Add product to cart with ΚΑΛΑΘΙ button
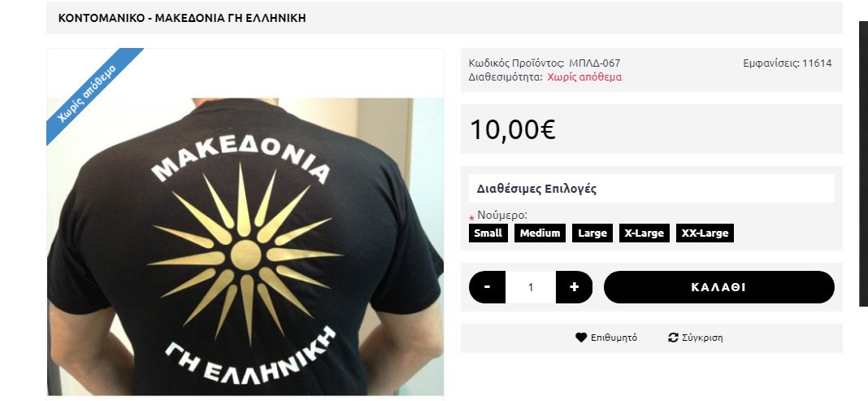This screenshot has height=401, width=868. (x=719, y=287)
